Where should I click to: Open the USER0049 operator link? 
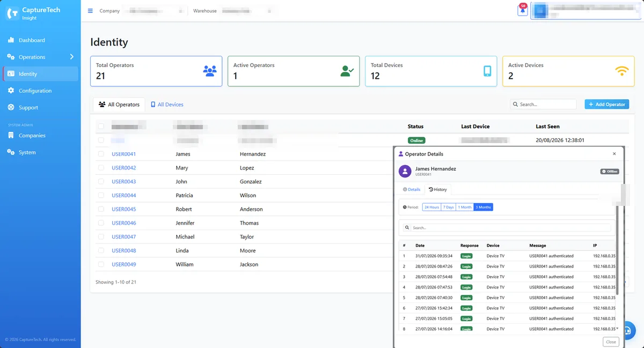[x=123, y=264]
